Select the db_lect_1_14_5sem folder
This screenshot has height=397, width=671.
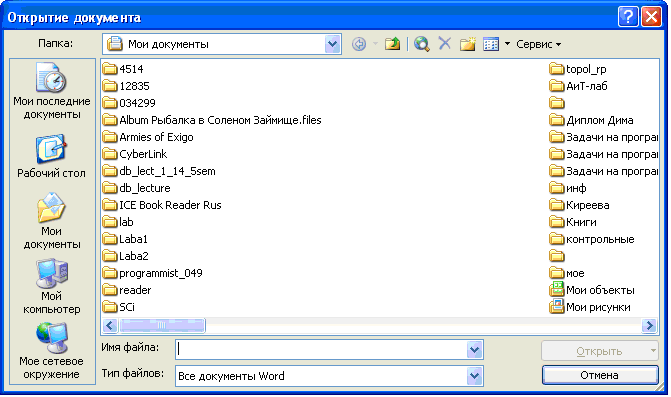pyautogui.click(x=159, y=171)
